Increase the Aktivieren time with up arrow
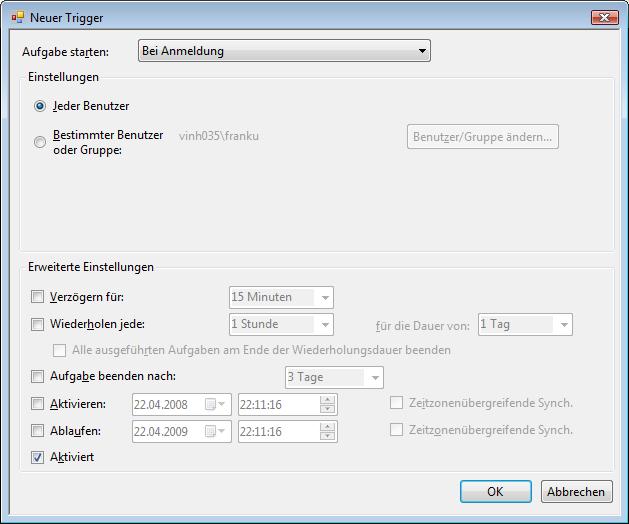Viewport: 629px width, 524px height. click(328, 400)
